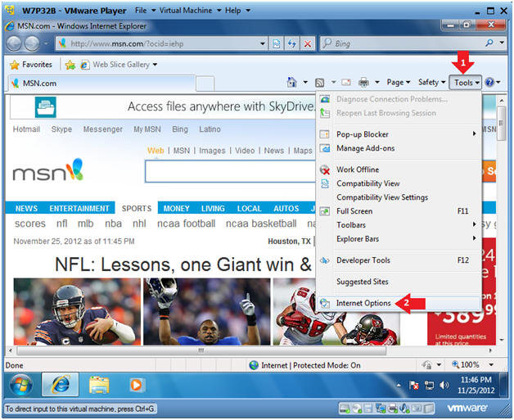Open VMware Virtual Machine menu

coord(191,11)
